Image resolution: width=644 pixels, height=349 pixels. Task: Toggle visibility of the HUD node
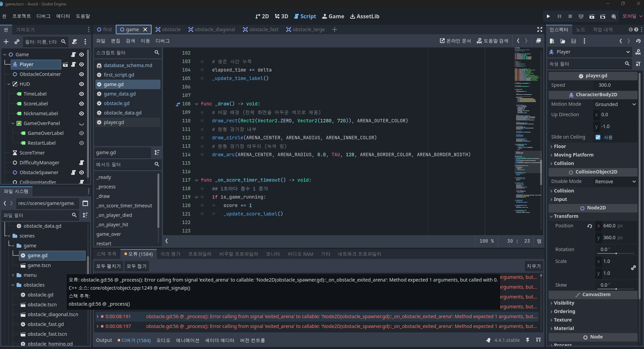pyautogui.click(x=81, y=84)
